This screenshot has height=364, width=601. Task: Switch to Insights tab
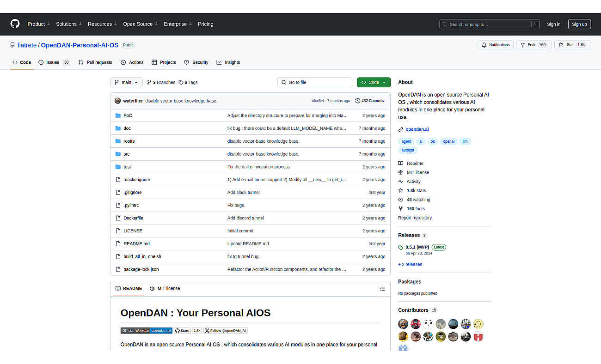228,62
